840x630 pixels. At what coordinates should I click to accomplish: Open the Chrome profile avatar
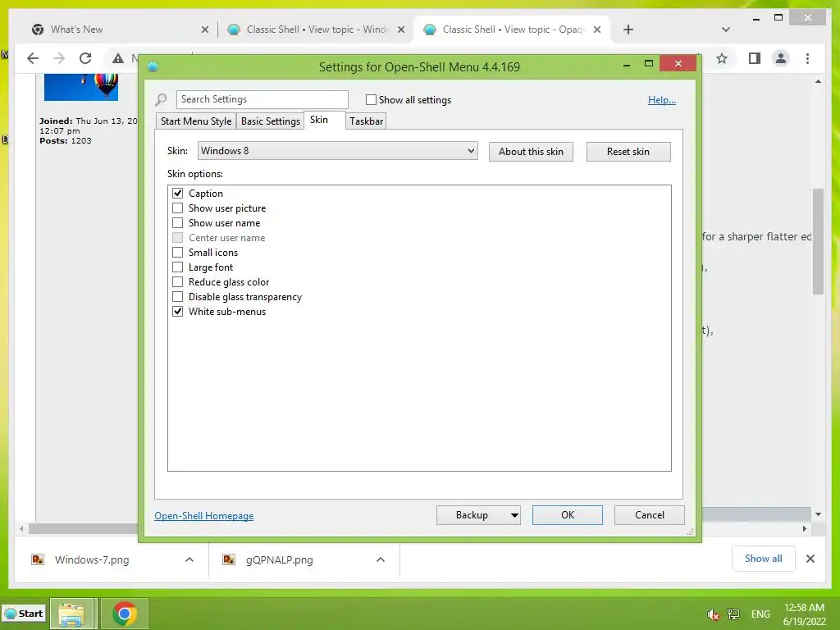[x=781, y=58]
